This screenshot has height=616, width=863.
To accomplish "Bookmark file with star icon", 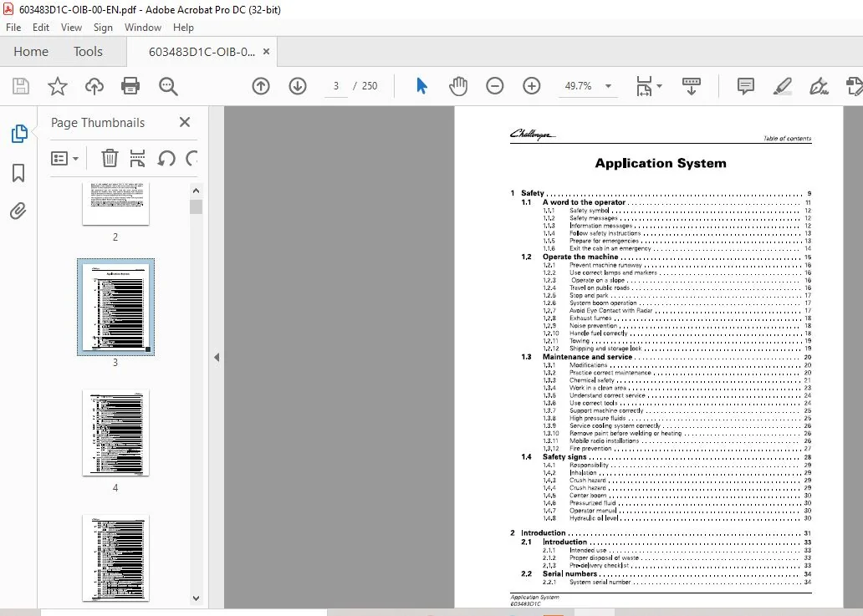I will (x=57, y=86).
